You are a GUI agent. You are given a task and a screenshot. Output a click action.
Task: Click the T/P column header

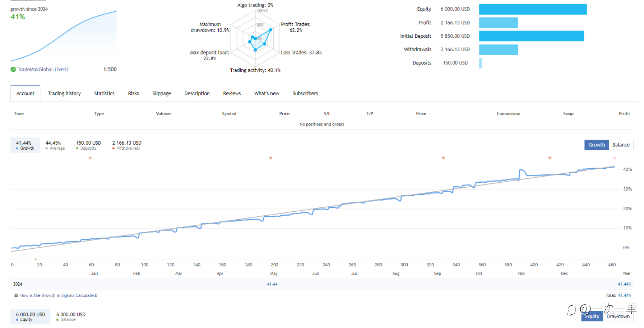coord(370,114)
